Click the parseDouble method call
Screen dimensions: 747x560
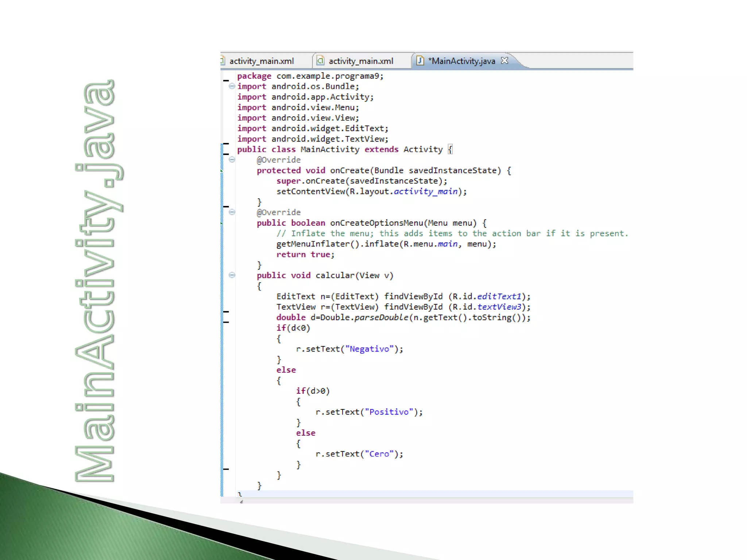tap(381, 318)
